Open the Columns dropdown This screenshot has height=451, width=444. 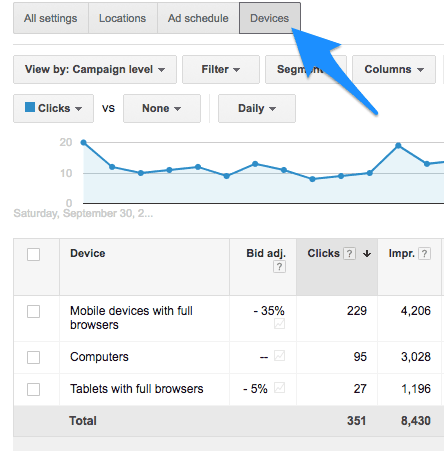point(394,69)
